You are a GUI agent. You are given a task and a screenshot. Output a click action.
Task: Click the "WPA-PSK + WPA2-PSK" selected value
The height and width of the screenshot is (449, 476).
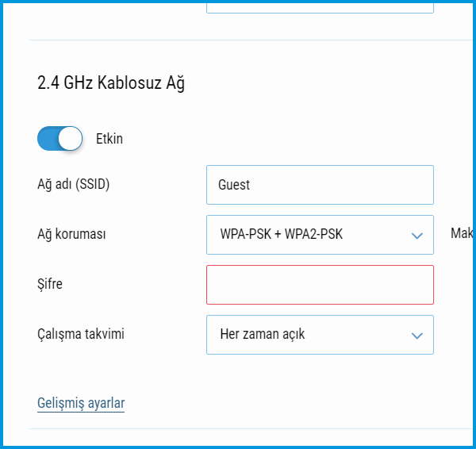point(281,235)
